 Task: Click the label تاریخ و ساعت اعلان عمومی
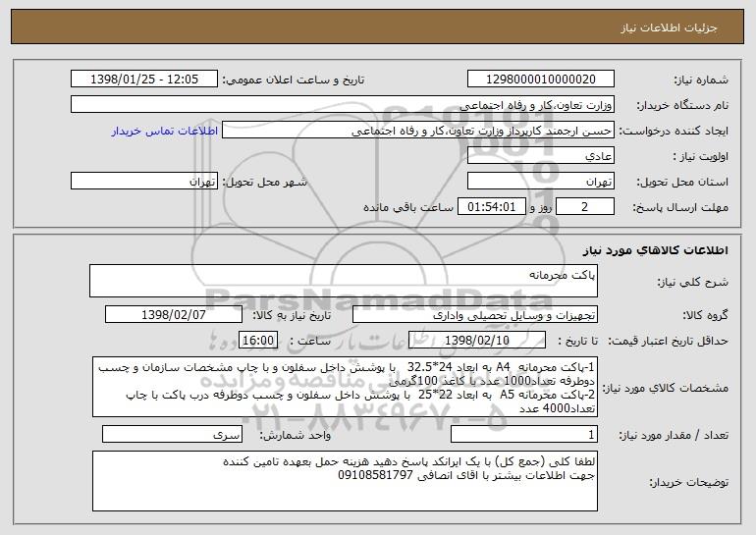294,80
